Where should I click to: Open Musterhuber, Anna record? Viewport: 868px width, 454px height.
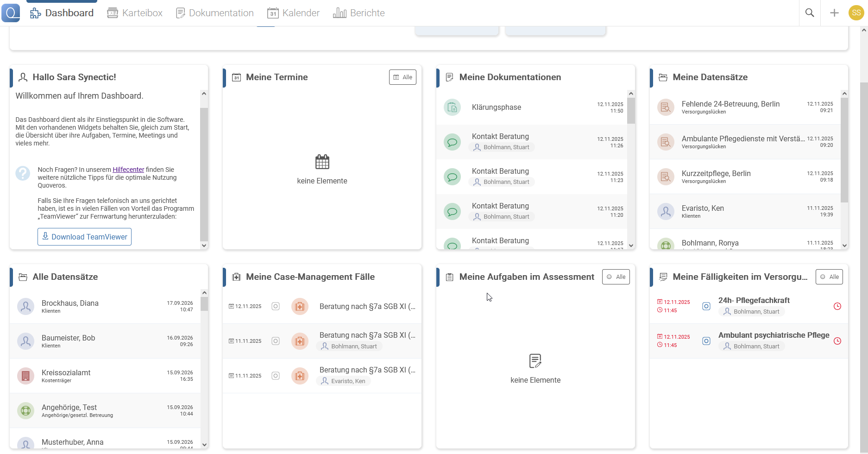click(105, 439)
